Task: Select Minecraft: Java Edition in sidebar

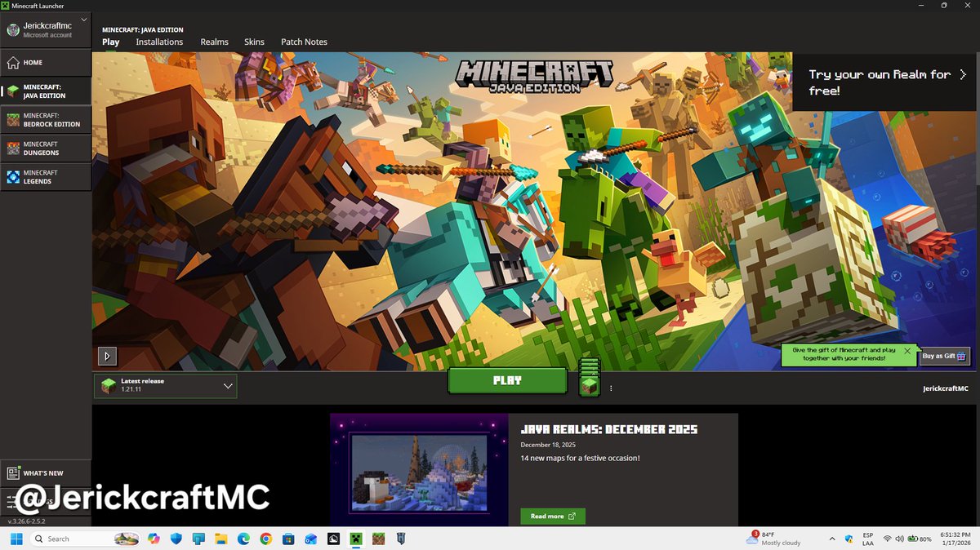Action: click(46, 91)
